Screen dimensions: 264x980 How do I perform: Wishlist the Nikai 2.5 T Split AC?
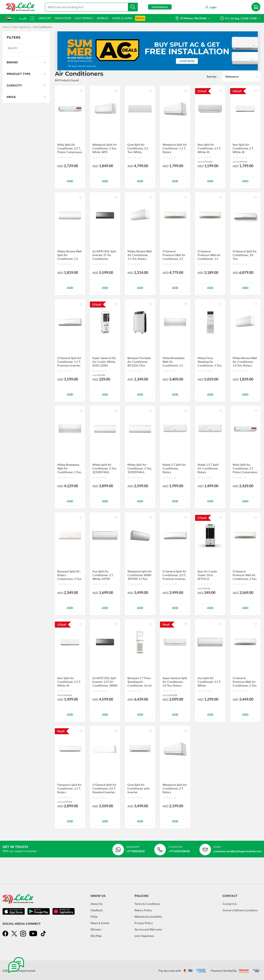point(81,91)
